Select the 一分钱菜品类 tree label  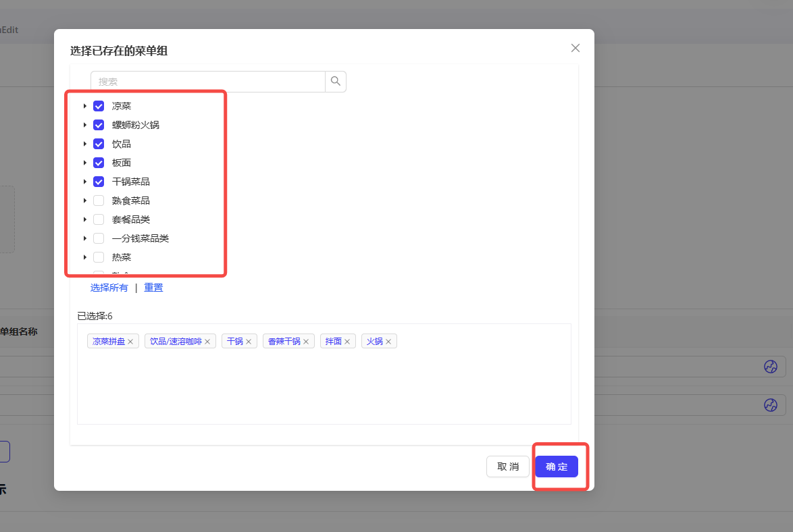pos(140,238)
